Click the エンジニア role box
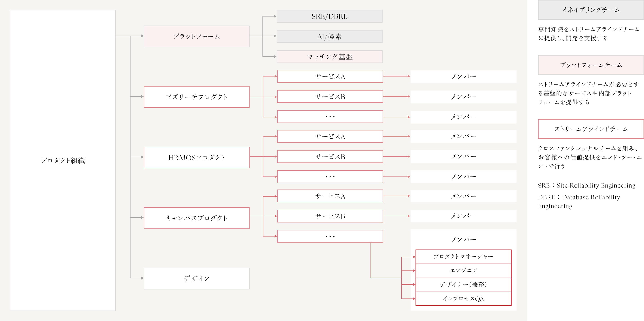Viewport: 644px width, 321px height. [463, 270]
